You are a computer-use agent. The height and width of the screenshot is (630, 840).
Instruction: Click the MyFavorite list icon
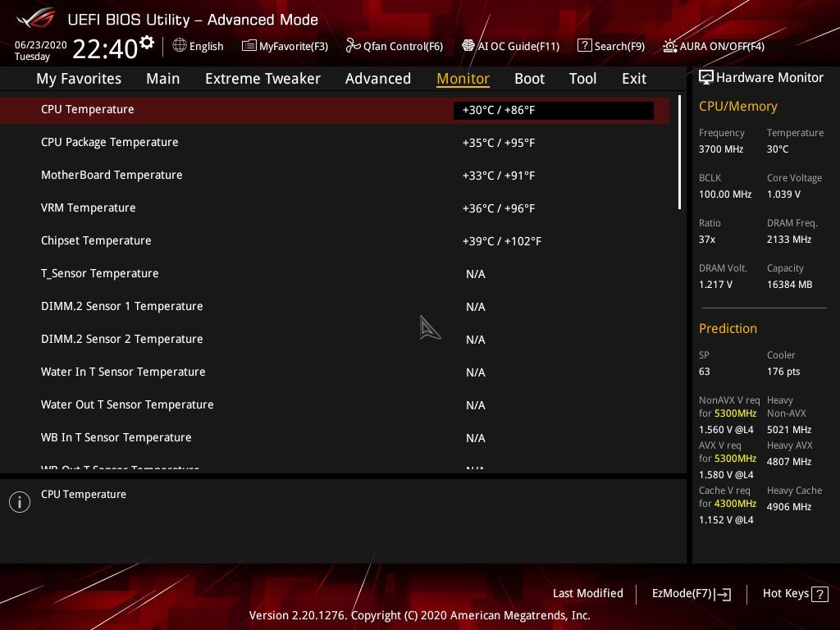tap(249, 46)
